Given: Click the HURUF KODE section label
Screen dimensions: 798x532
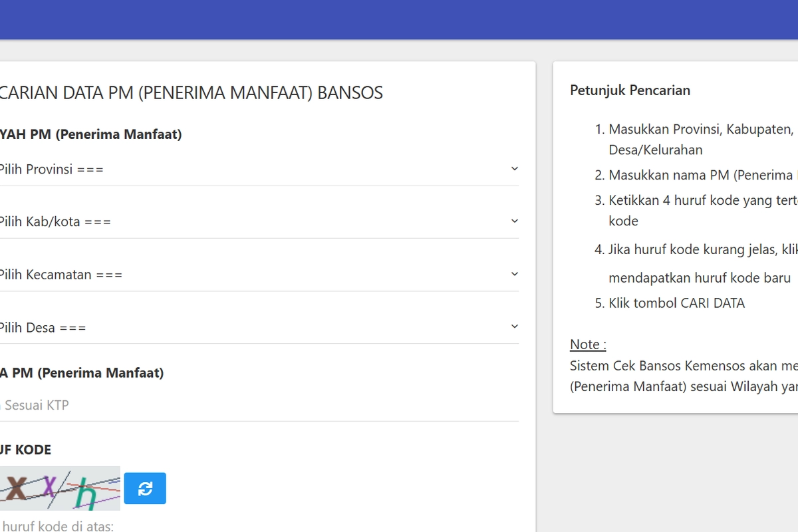Looking at the screenshot, I should coord(25,450).
